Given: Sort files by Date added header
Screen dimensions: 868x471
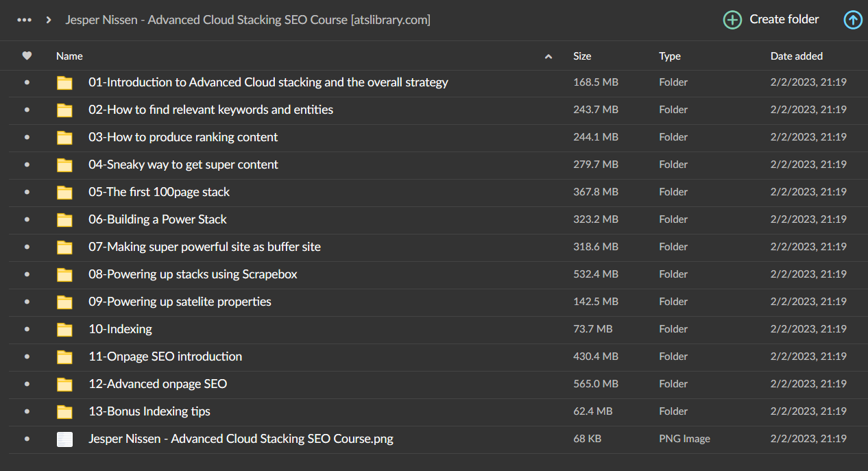Looking at the screenshot, I should 796,56.
